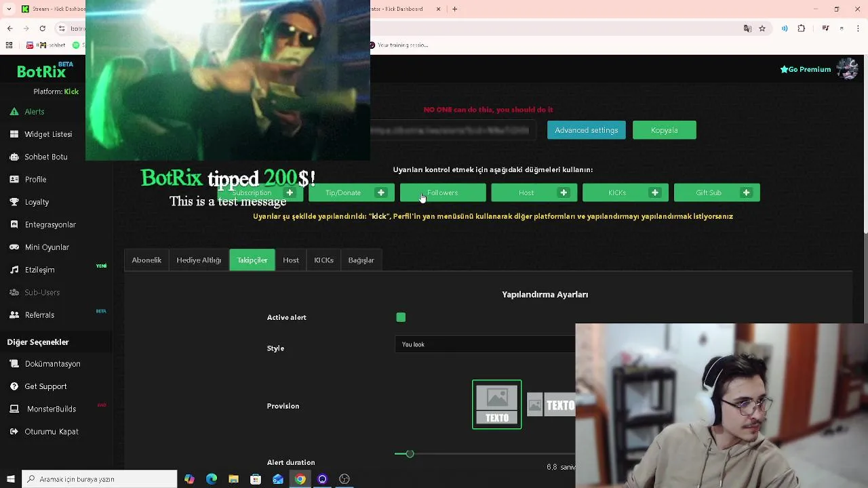The height and width of the screenshot is (488, 868).
Task: Click the blurred widget URL field
Action: (x=453, y=130)
